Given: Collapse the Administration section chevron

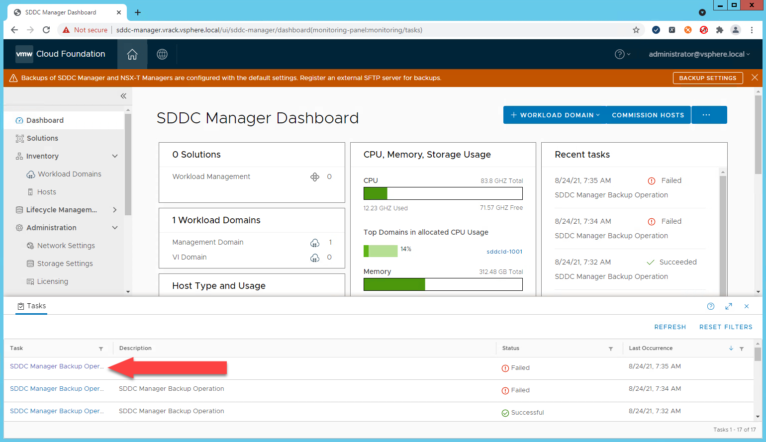Looking at the screenshot, I should tap(115, 228).
